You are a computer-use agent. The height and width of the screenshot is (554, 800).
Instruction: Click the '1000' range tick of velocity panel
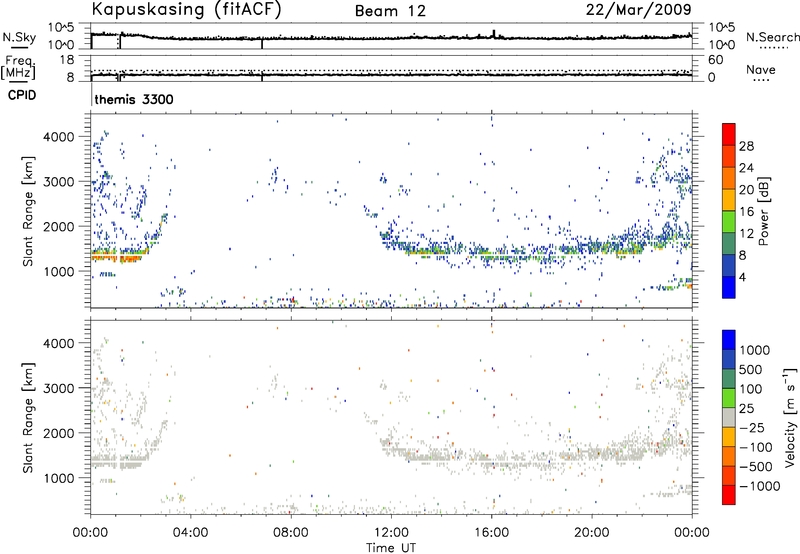click(x=58, y=478)
